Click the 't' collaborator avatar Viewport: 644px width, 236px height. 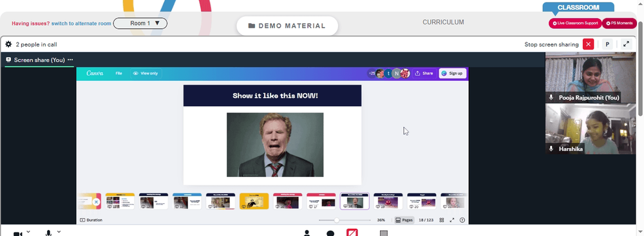[388, 73]
